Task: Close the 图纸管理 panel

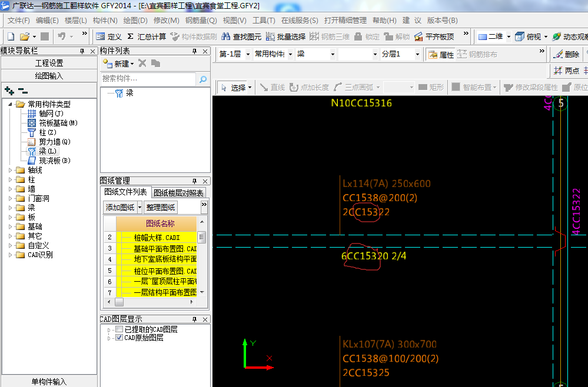Action: click(x=205, y=181)
